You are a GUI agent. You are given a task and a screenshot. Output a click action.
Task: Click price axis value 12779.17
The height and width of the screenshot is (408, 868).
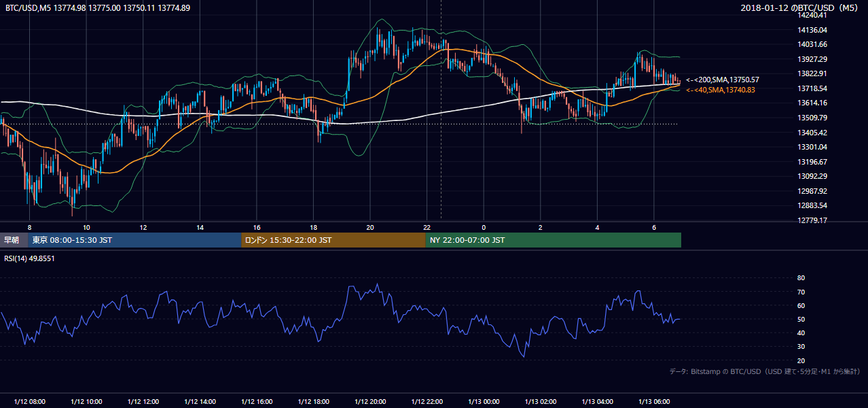pos(812,220)
